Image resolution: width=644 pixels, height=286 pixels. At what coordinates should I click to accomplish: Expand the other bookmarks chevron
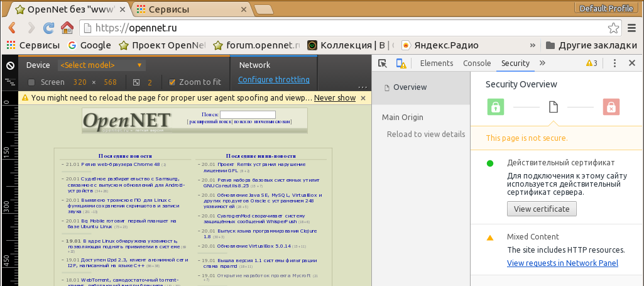(x=533, y=45)
